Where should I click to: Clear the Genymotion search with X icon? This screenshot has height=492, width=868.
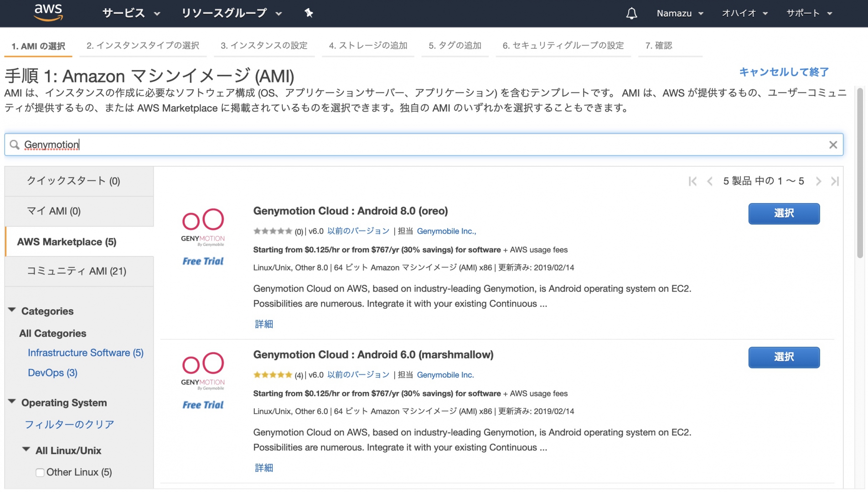pos(833,145)
